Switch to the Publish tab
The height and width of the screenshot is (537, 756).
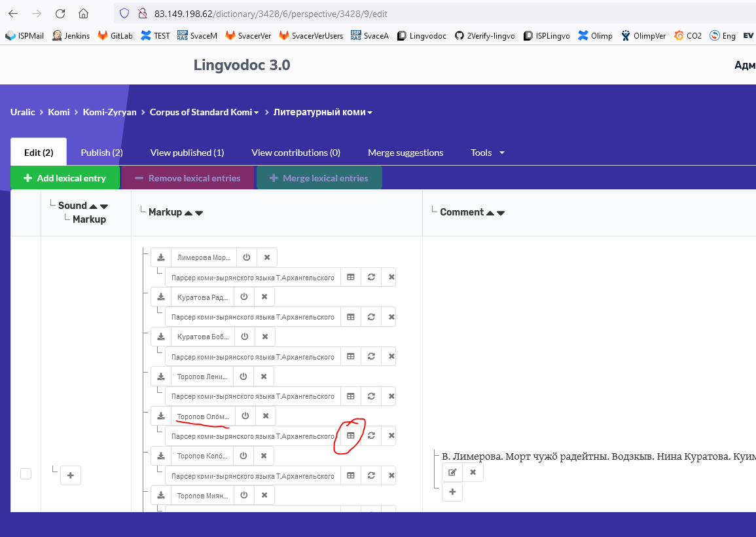click(x=101, y=152)
